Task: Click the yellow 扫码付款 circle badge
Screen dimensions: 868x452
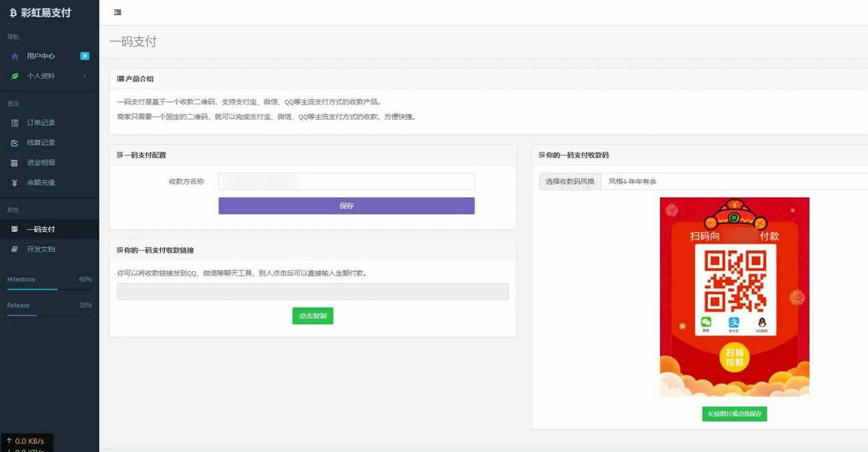Action: [x=735, y=357]
